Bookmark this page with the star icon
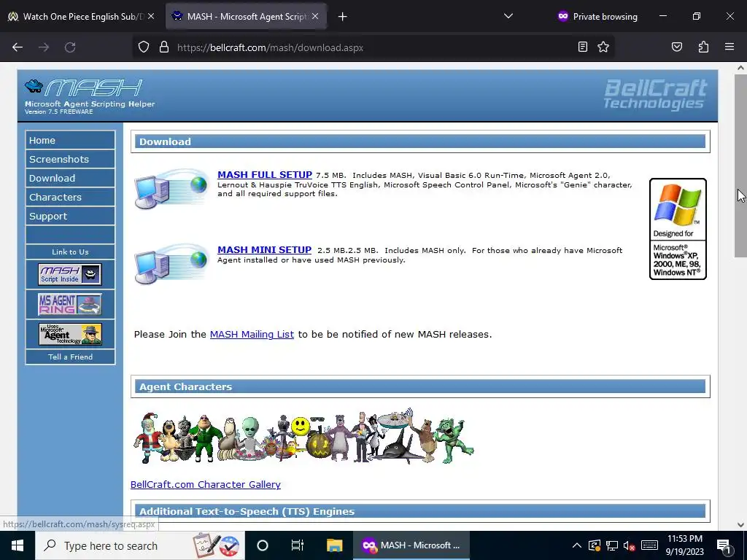This screenshot has width=747, height=560. click(603, 47)
